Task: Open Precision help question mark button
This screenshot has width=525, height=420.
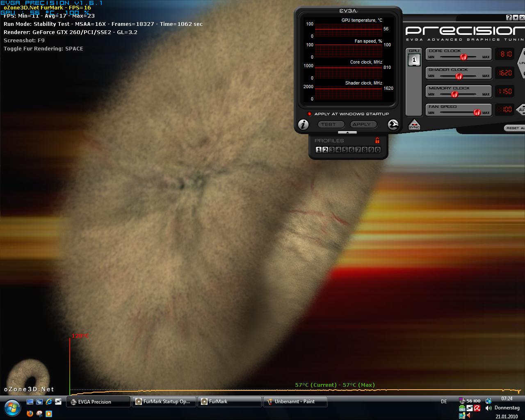Action: [509, 18]
